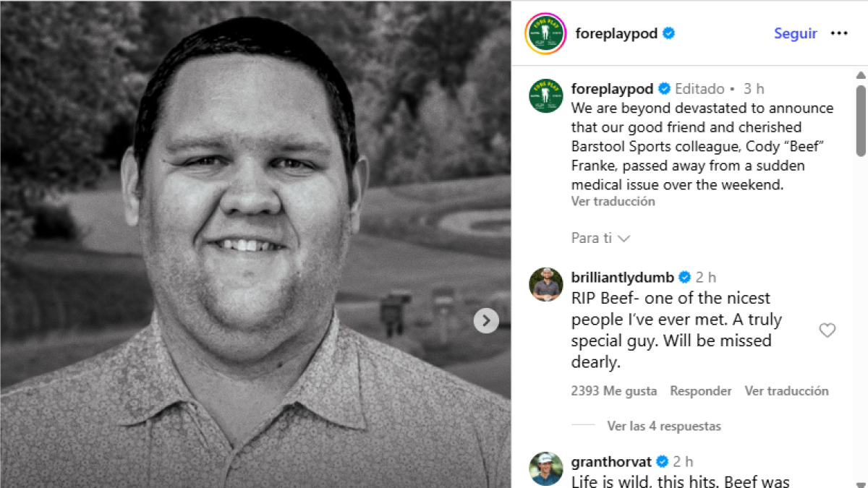The height and width of the screenshot is (488, 868).
Task: Click Ver traducción under the caption
Action: pos(613,202)
